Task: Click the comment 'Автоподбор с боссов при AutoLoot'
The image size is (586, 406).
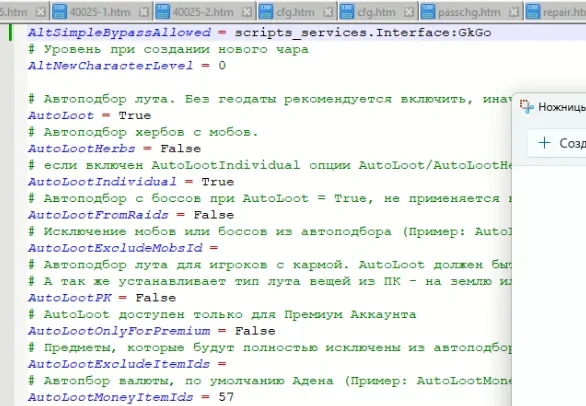Action: [270, 198]
